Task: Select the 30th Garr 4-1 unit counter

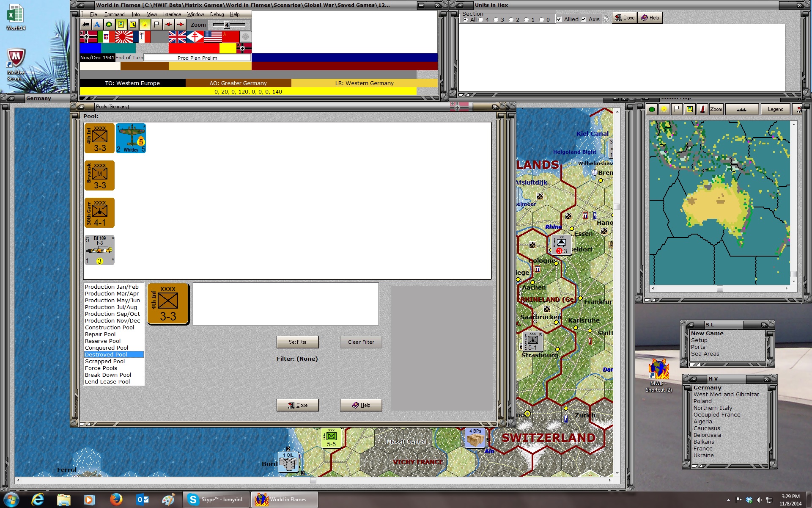Action: click(99, 213)
